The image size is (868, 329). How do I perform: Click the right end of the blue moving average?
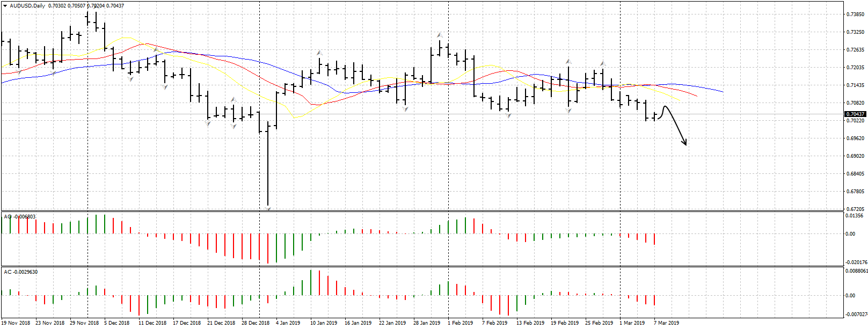(723, 92)
